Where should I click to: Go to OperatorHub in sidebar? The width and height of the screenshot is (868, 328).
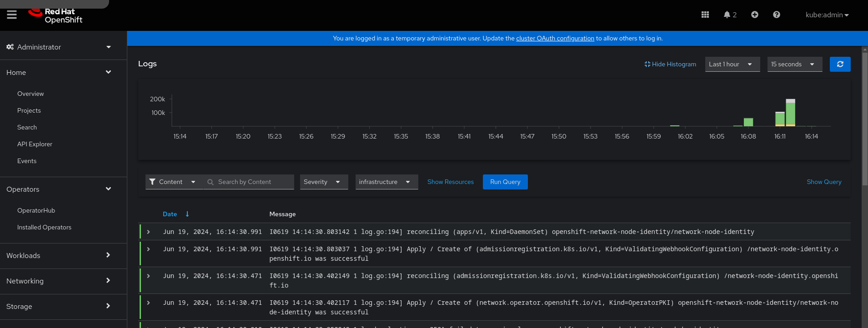click(x=36, y=211)
